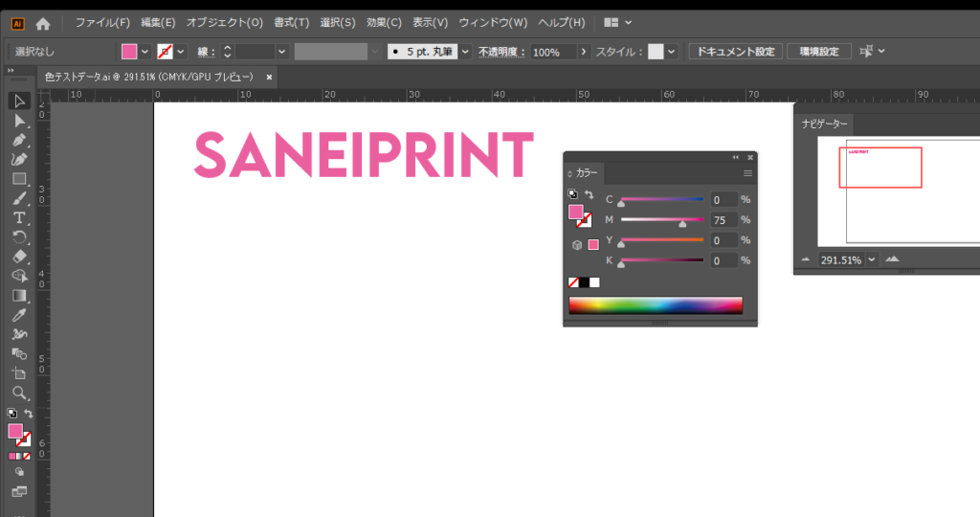Switch to the ナビゲーター panel tab
Screen dimensions: 980x517
point(824,124)
